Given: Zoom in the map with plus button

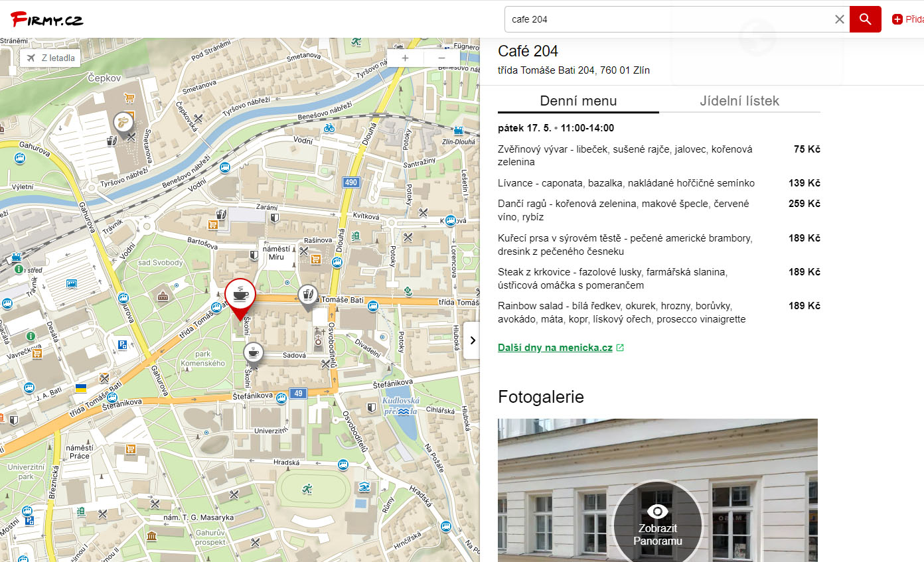Looking at the screenshot, I should pyautogui.click(x=405, y=58).
